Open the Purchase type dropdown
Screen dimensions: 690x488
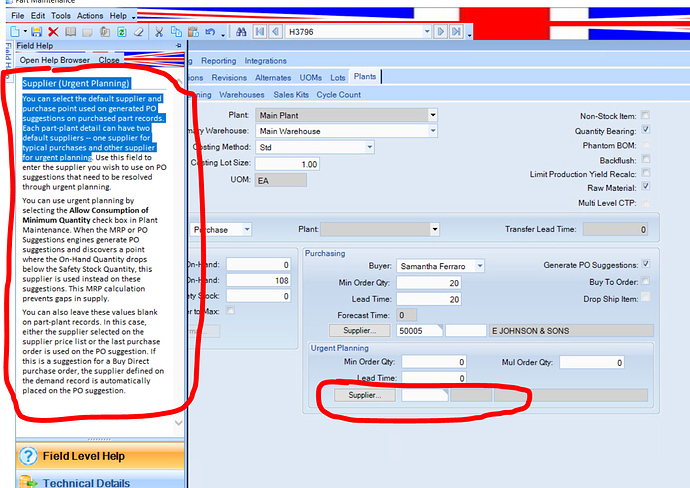tap(247, 229)
